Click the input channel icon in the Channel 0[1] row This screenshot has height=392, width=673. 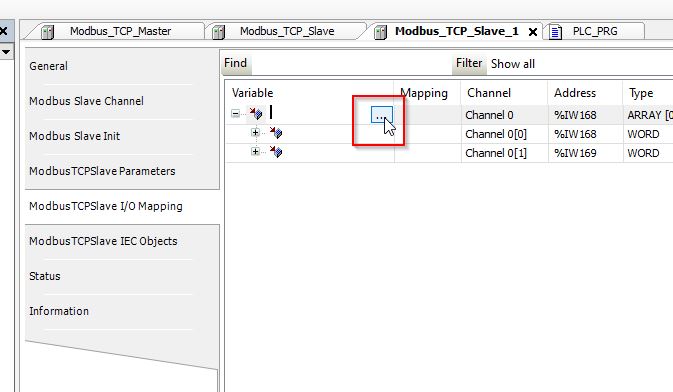(x=276, y=152)
